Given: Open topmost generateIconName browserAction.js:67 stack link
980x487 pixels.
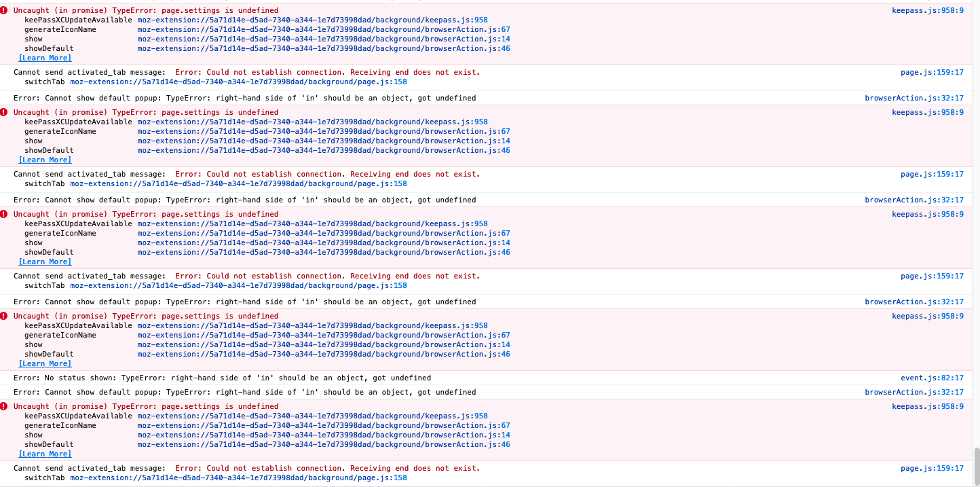Looking at the screenshot, I should 324,29.
